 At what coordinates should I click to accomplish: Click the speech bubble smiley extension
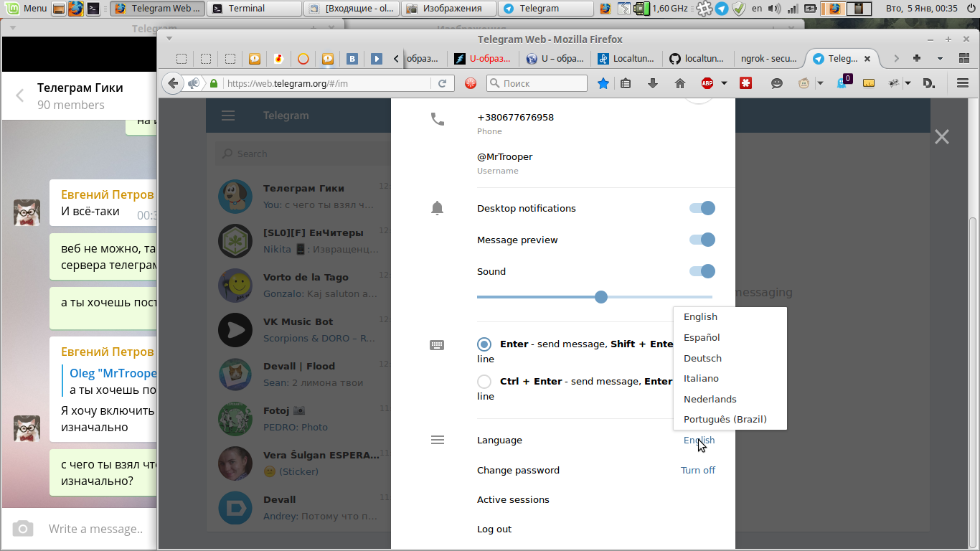point(777,83)
